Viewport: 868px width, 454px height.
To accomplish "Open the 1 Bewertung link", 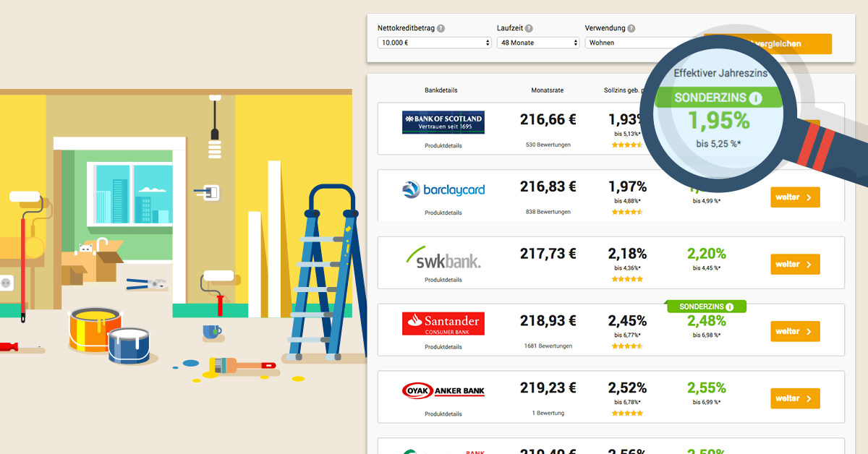I will pyautogui.click(x=548, y=413).
